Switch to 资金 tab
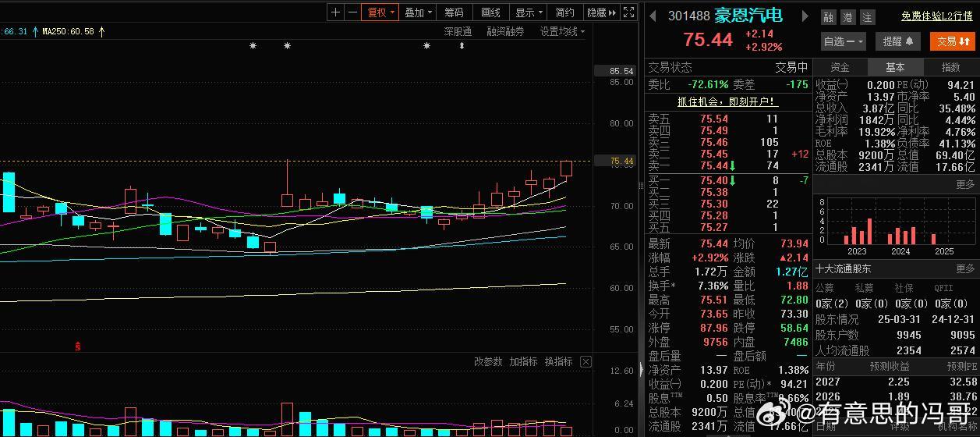The width and height of the screenshot is (980, 437). click(x=840, y=67)
